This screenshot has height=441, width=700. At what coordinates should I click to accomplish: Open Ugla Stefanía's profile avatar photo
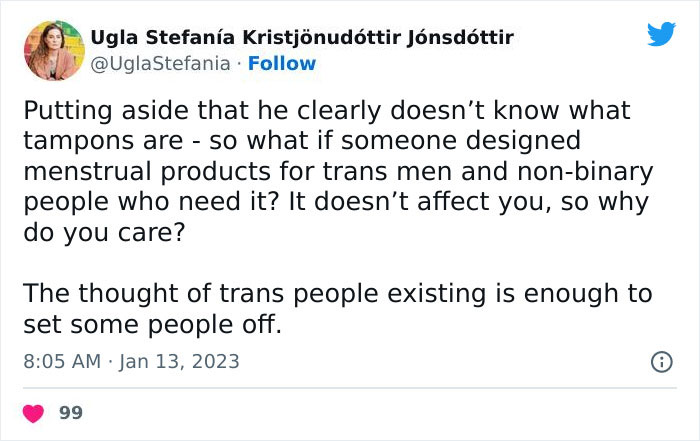coord(53,50)
